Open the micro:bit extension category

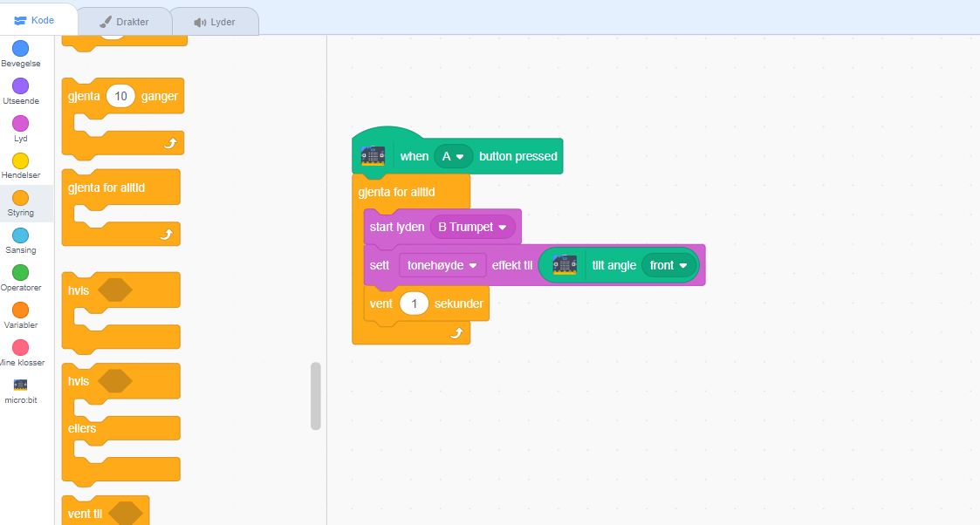tap(21, 391)
